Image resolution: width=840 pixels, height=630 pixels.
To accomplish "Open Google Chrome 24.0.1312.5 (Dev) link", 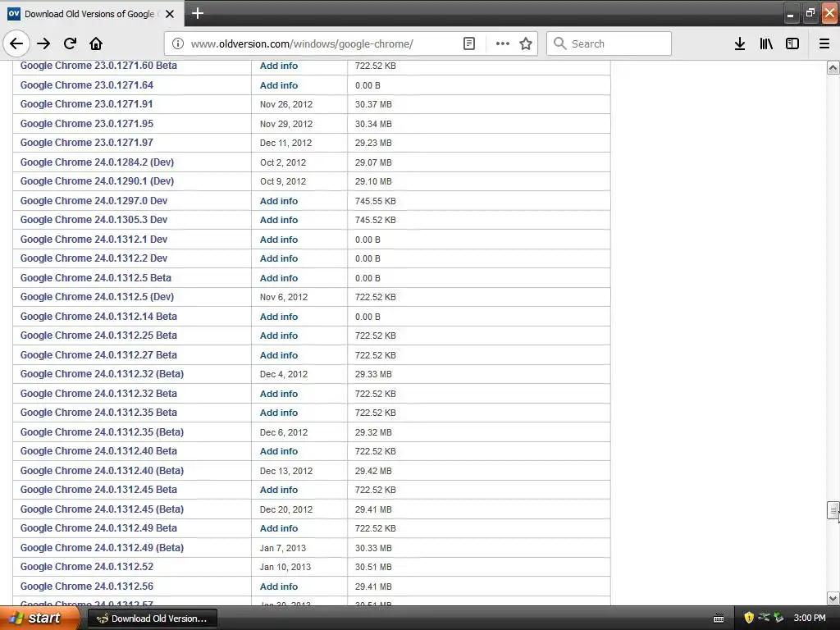I will point(97,297).
